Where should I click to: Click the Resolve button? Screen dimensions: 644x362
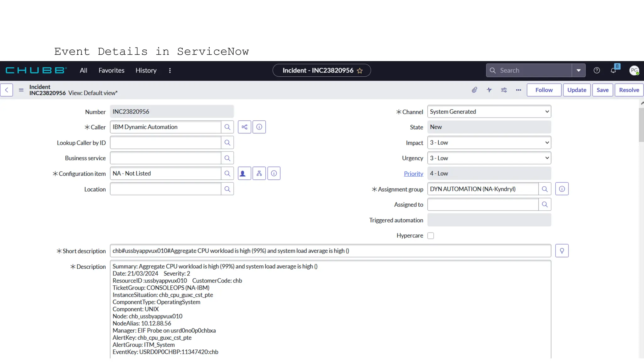click(x=629, y=90)
